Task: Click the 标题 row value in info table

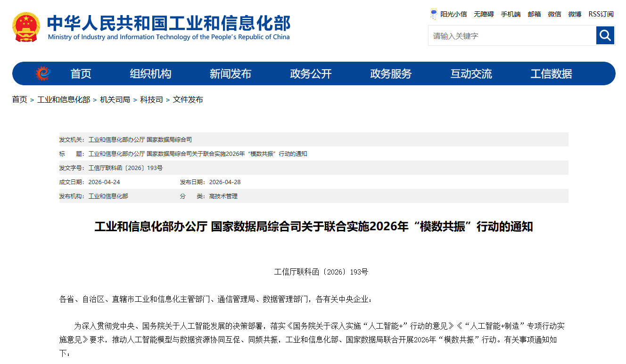Action: [x=198, y=154]
